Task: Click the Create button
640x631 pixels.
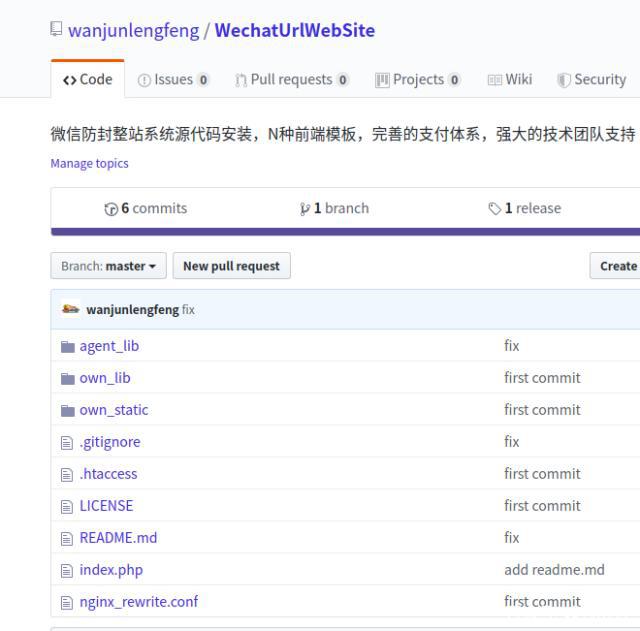Action: (615, 266)
